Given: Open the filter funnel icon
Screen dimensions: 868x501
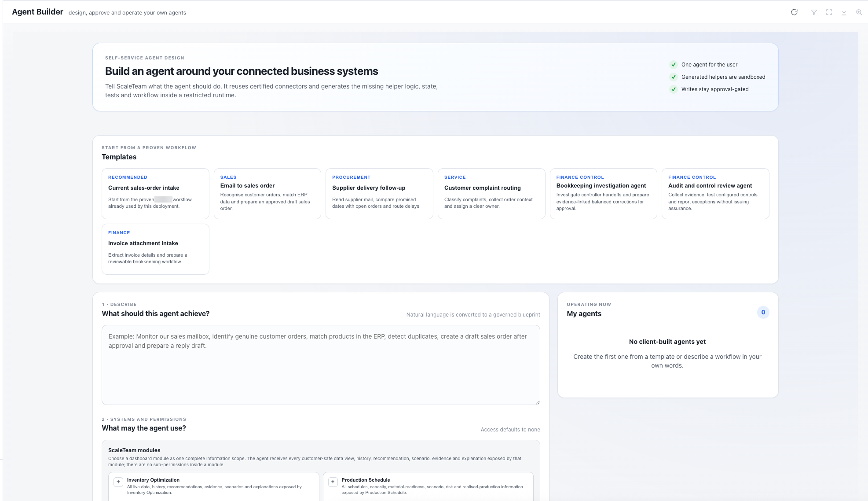Looking at the screenshot, I should [x=814, y=12].
